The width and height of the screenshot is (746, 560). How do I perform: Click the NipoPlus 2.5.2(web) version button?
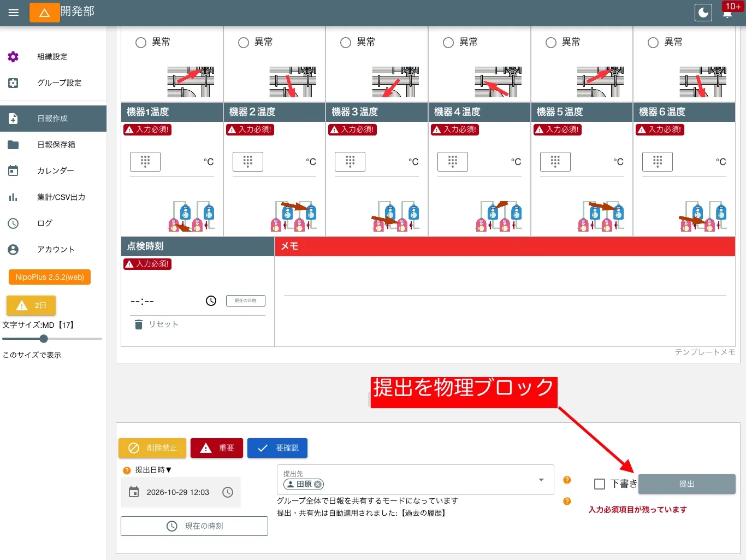[50, 277]
